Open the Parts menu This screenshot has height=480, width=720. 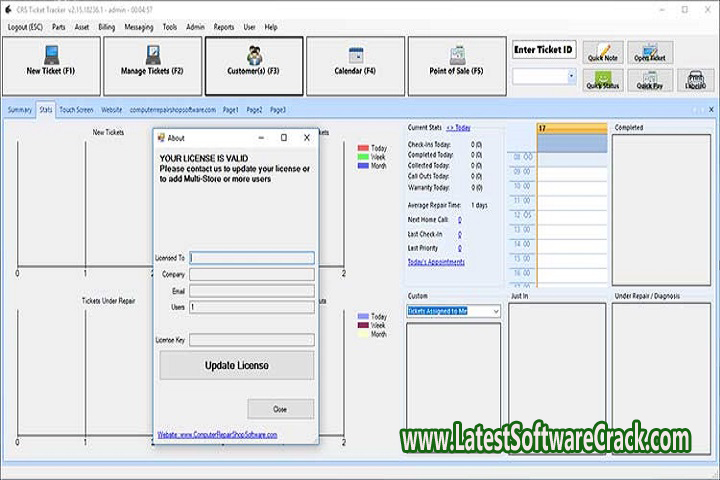(58, 27)
